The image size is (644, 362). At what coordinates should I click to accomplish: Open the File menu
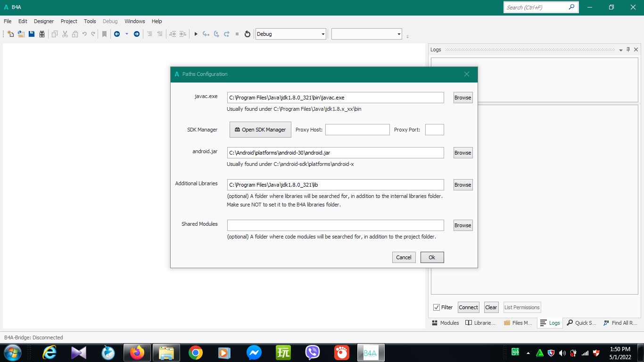[8, 21]
